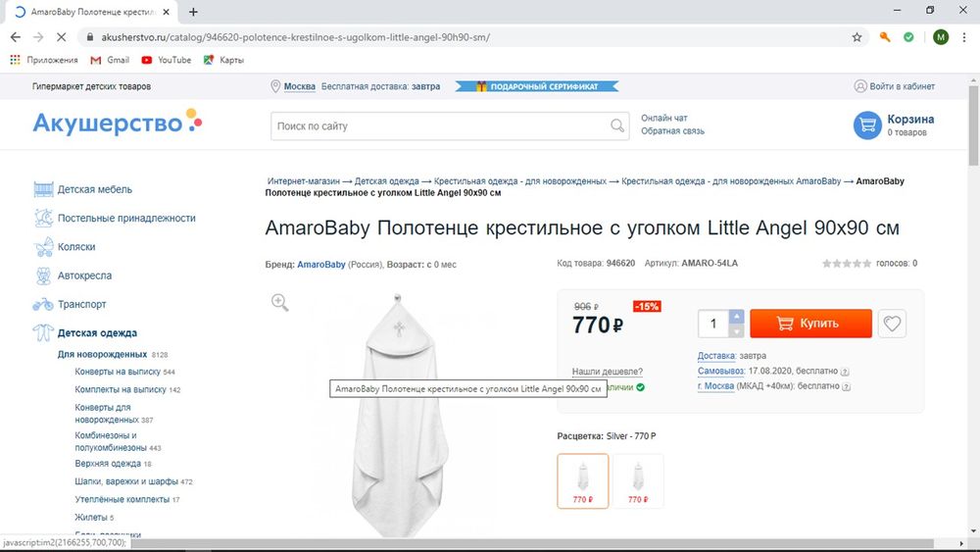Bookmark page with star icon
Viewport: 980px width, 552px height.
(857, 37)
